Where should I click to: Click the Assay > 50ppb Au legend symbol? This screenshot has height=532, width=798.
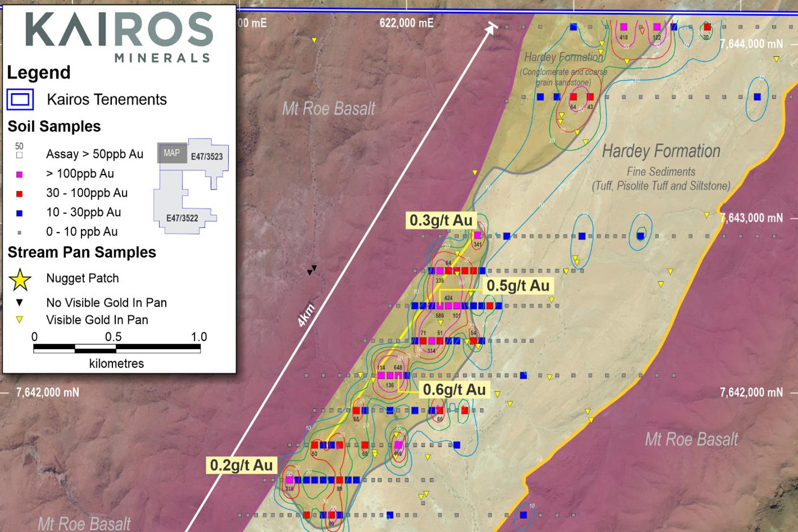19,155
